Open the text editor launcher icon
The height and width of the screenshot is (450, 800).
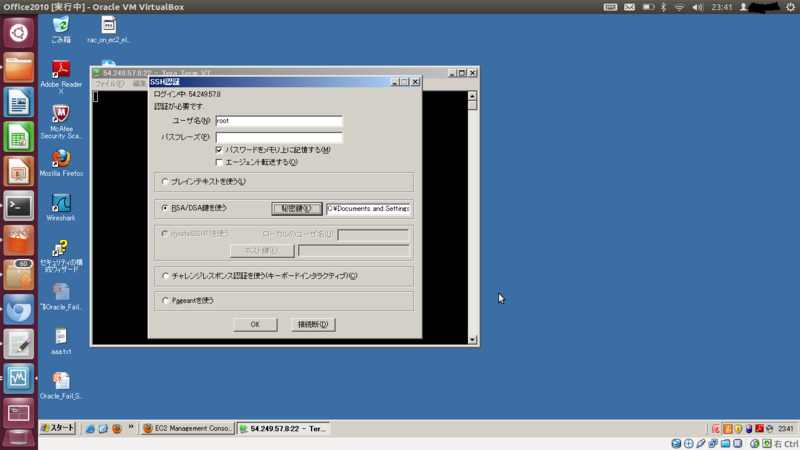[x=18, y=343]
